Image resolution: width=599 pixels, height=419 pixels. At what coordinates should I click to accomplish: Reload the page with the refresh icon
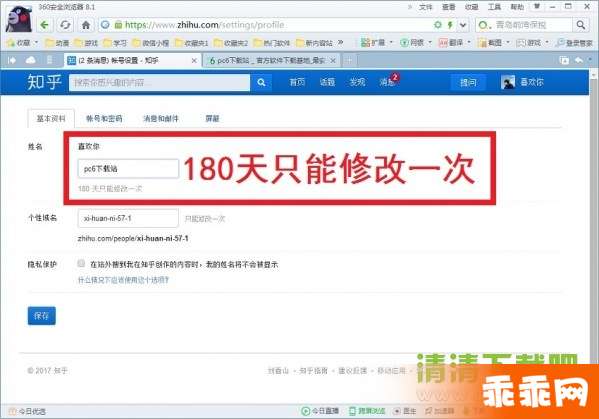point(65,25)
